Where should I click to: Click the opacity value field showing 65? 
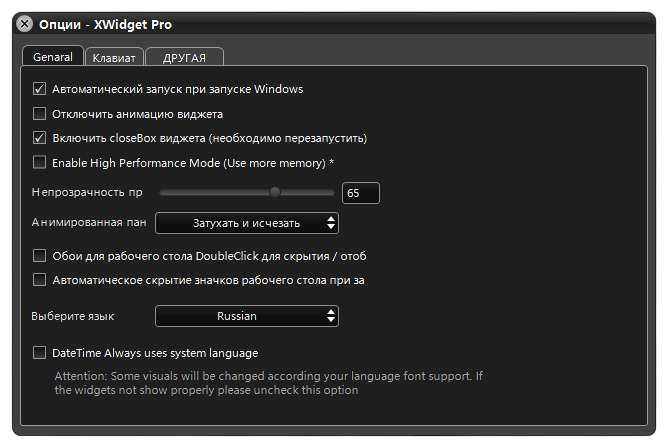pyautogui.click(x=361, y=193)
